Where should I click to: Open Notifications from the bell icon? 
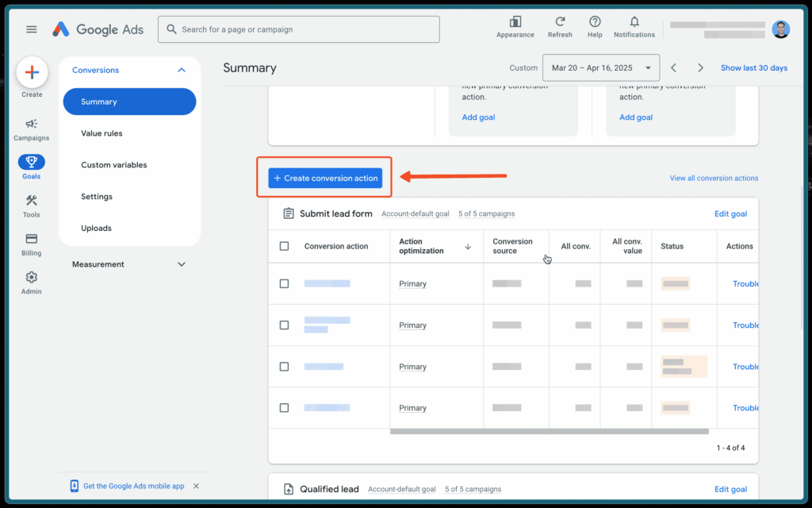[634, 25]
